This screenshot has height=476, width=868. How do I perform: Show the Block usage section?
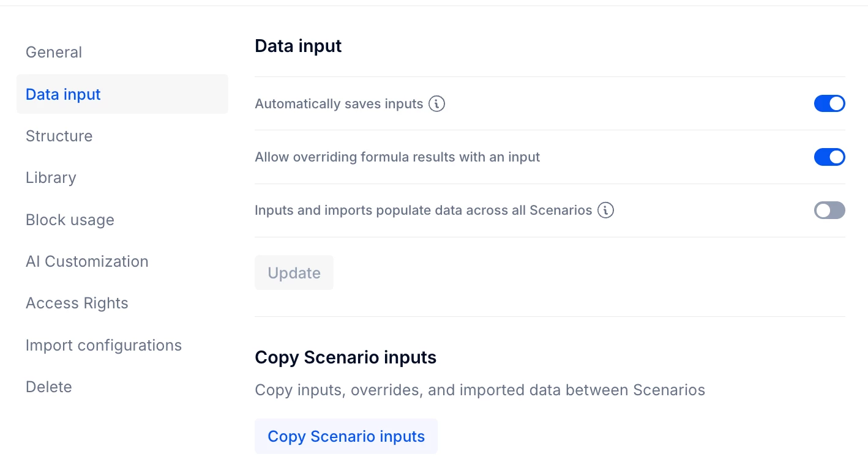[x=70, y=220]
